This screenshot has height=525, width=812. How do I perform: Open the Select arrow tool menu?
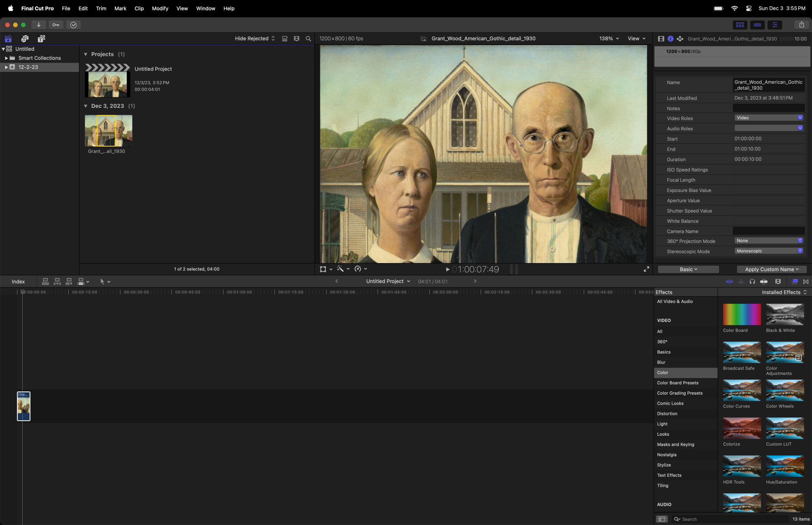105,281
